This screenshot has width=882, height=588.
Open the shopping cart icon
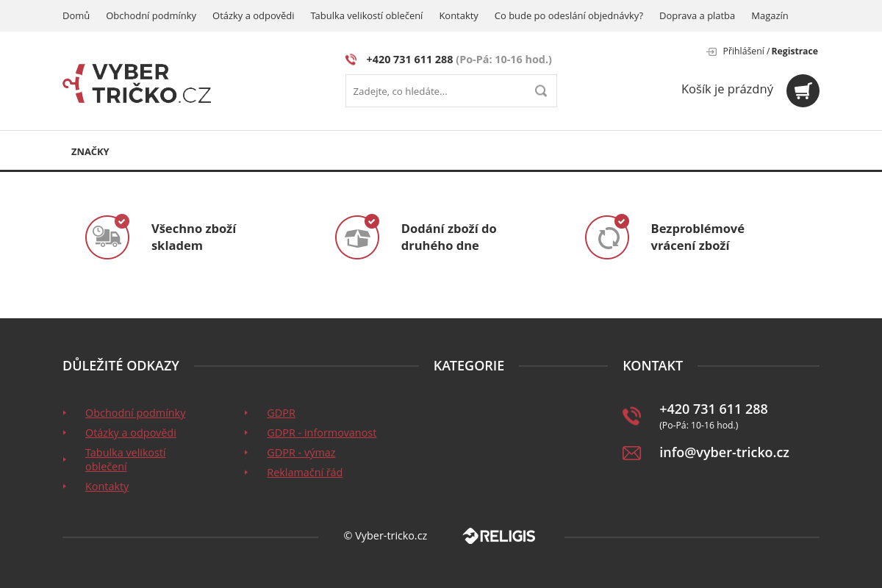803,90
